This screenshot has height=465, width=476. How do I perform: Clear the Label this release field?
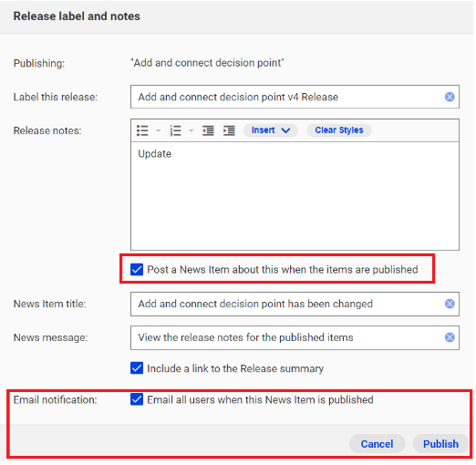point(450,97)
